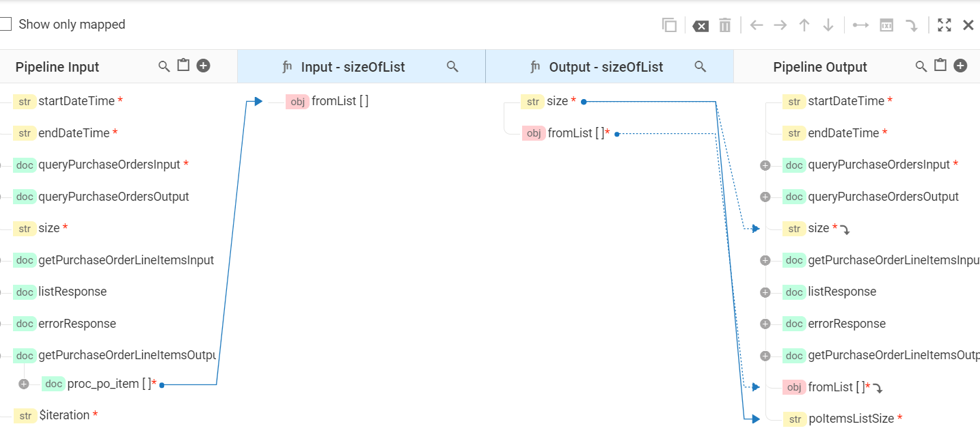The image size is (980, 435).
Task: Search in Output - sizeOfList column
Action: coord(700,66)
